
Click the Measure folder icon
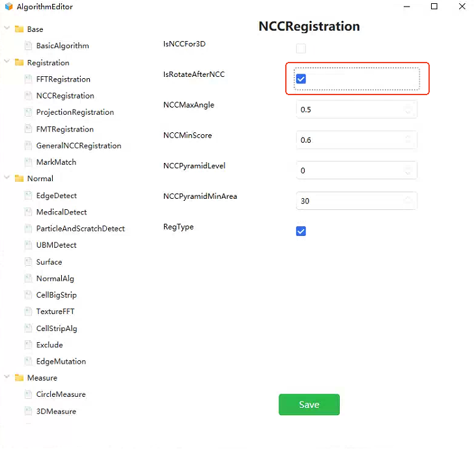(19, 377)
